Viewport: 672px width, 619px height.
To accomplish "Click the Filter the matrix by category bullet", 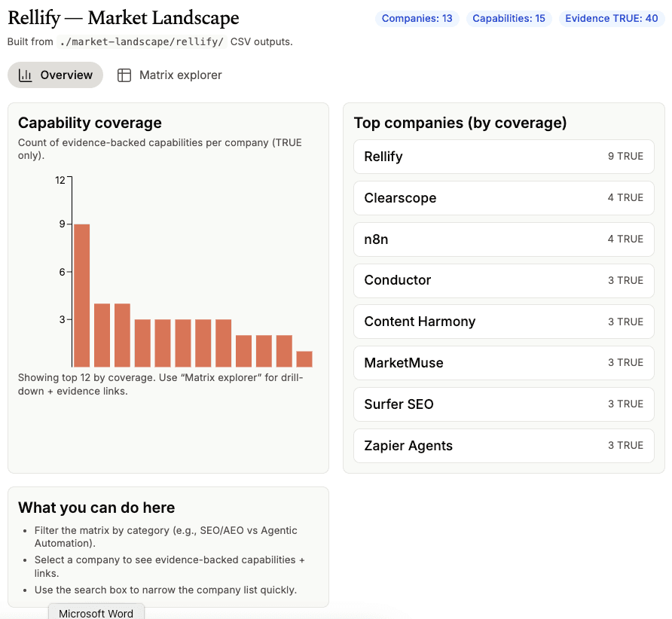I will (166, 537).
